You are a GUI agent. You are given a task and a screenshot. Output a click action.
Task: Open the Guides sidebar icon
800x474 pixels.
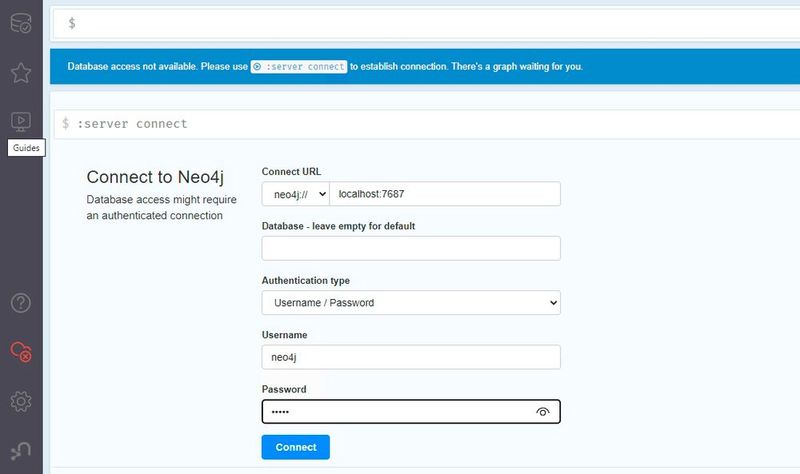[21, 121]
